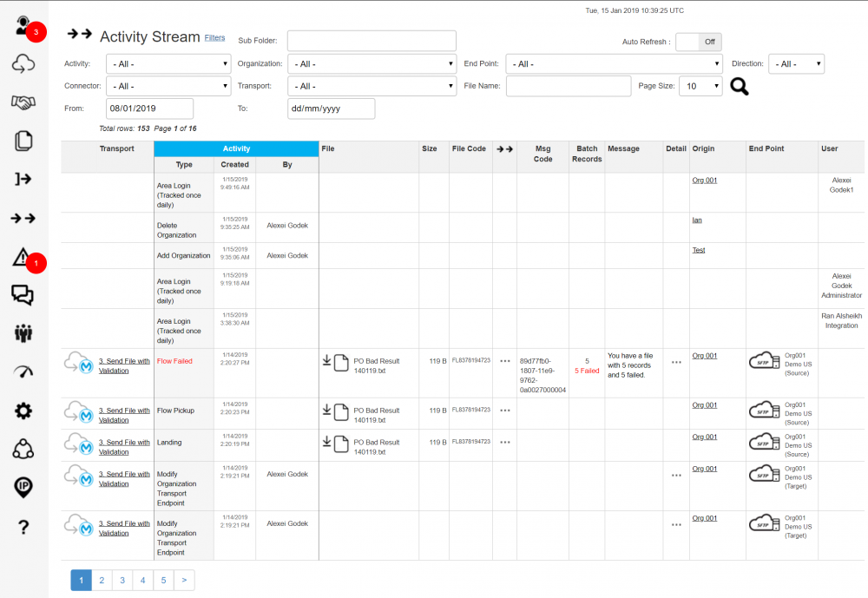Click the help question mark icon
This screenshot has height=598, width=868.
[23, 526]
